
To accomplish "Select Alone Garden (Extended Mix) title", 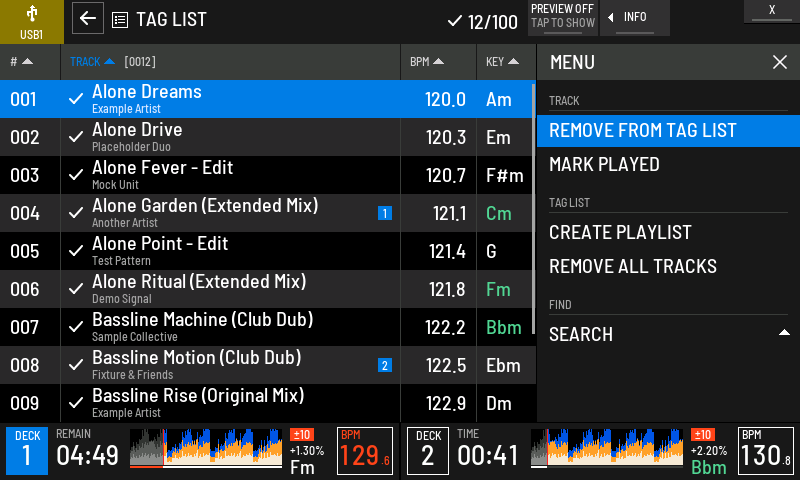I will click(205, 206).
